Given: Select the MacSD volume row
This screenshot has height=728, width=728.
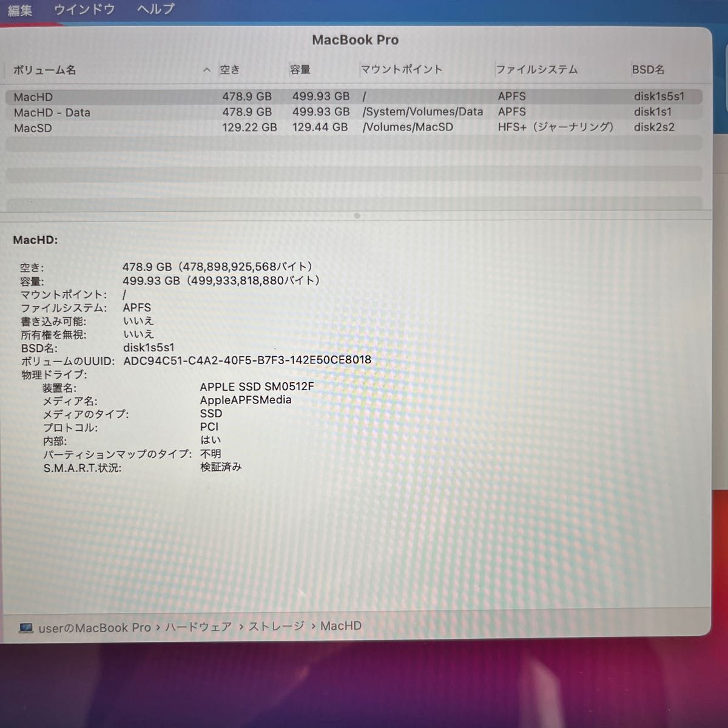Looking at the screenshot, I should tap(354, 127).
